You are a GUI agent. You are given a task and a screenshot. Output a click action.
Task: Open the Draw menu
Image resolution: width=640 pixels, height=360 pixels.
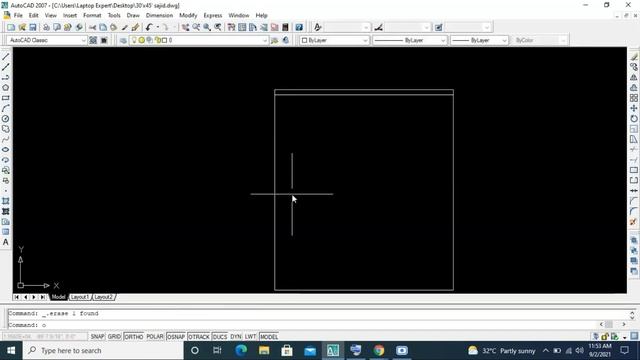(x=133, y=16)
